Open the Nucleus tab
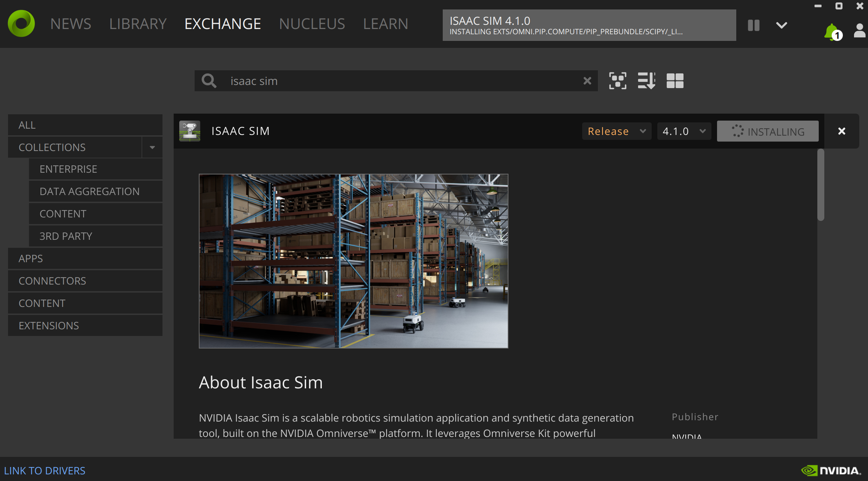The height and width of the screenshot is (481, 868). [x=312, y=24]
